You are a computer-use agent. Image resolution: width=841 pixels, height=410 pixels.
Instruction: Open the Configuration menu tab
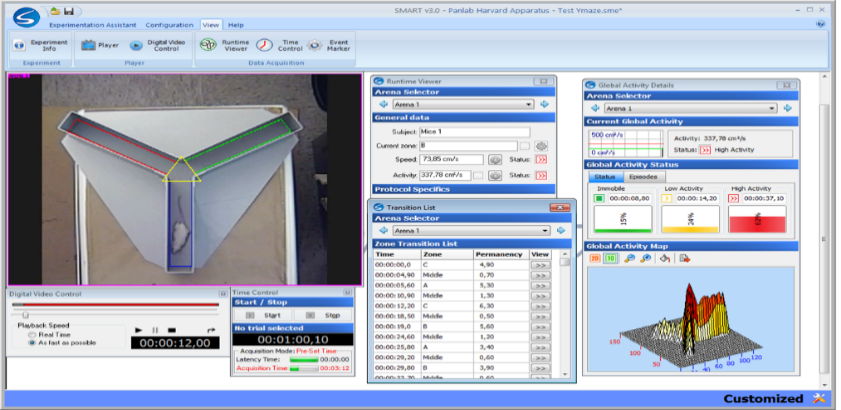click(x=169, y=24)
